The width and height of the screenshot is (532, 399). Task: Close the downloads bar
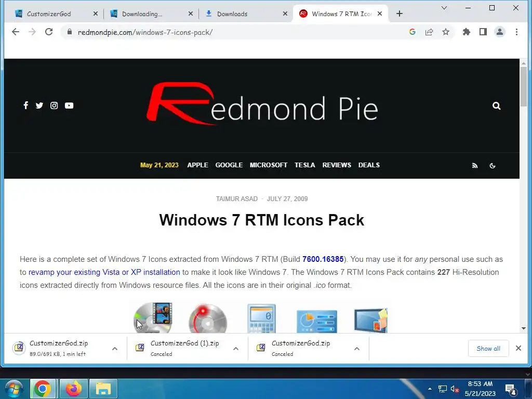pos(518,348)
